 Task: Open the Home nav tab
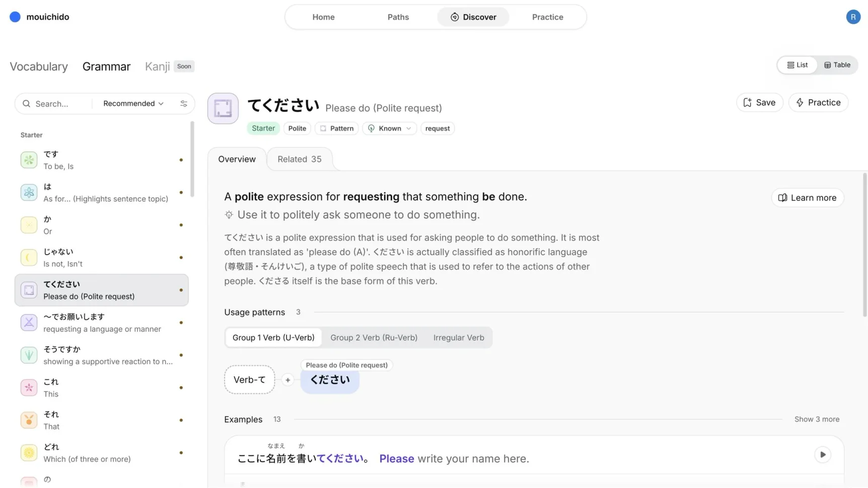coord(323,17)
